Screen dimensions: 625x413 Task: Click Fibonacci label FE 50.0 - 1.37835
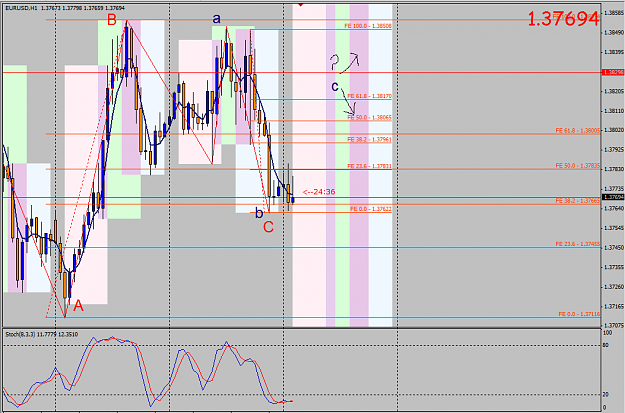coord(578,165)
